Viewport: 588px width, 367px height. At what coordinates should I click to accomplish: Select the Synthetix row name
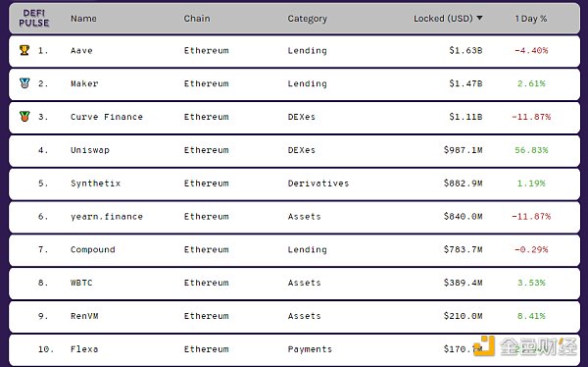click(96, 183)
